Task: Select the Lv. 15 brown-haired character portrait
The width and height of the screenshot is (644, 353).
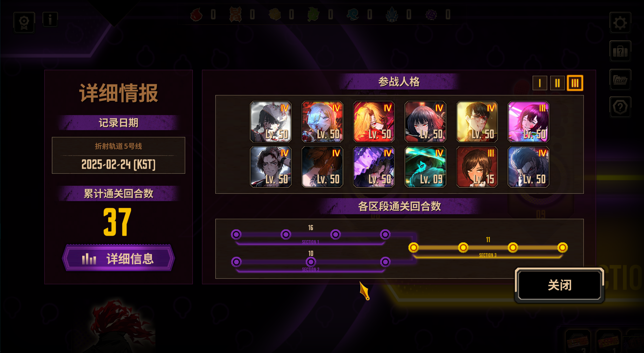Action: (477, 167)
